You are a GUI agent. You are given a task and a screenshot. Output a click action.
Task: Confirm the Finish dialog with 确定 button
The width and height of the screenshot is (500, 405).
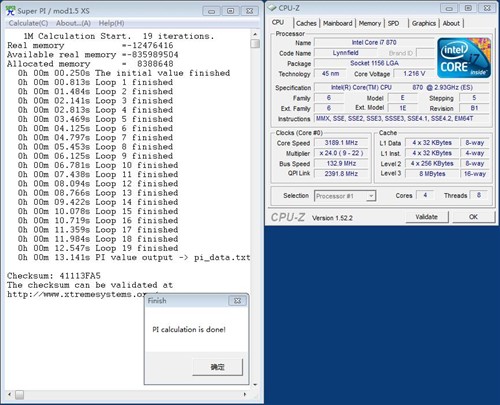[217, 367]
